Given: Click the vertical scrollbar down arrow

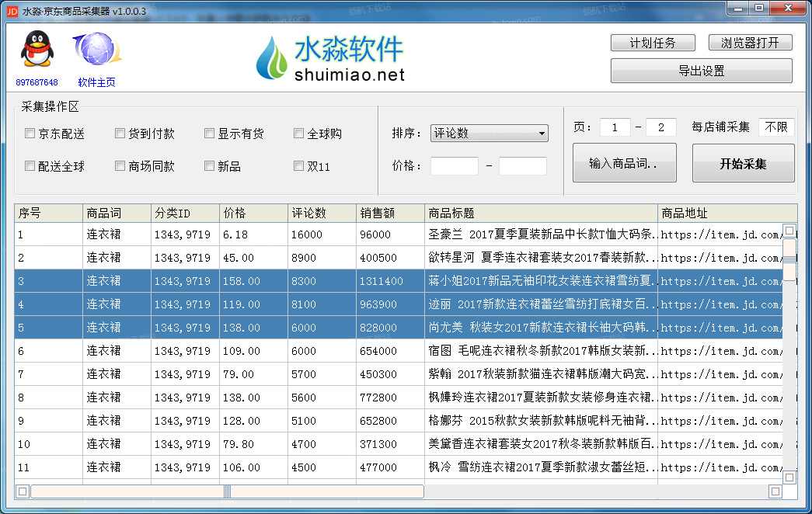Looking at the screenshot, I should pos(789,477).
